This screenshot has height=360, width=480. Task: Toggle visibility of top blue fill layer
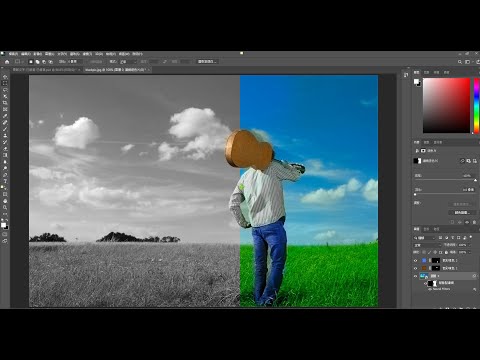click(415, 260)
